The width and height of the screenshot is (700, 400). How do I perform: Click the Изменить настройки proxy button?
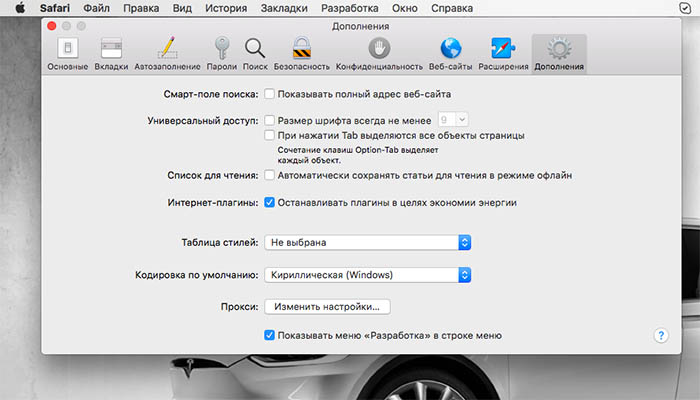pyautogui.click(x=327, y=307)
